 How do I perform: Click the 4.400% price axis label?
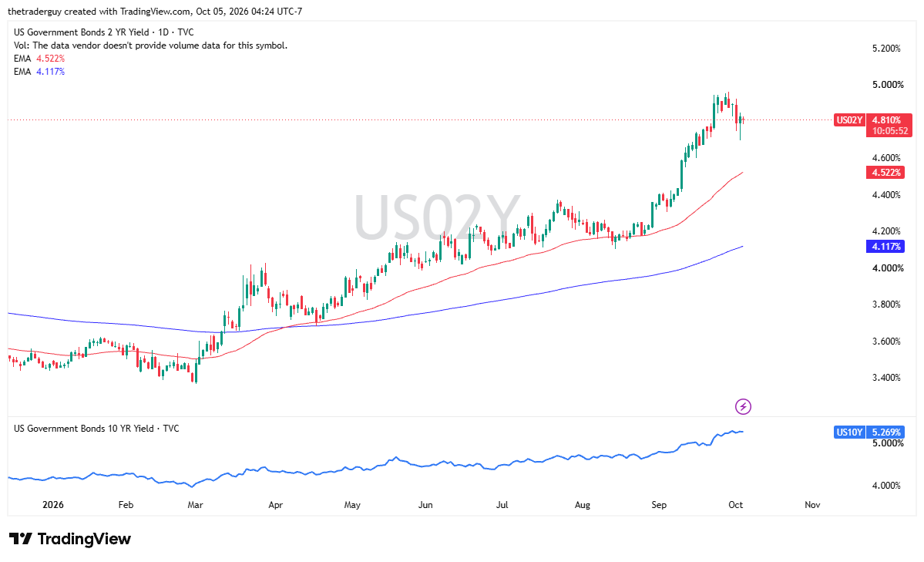(886, 194)
